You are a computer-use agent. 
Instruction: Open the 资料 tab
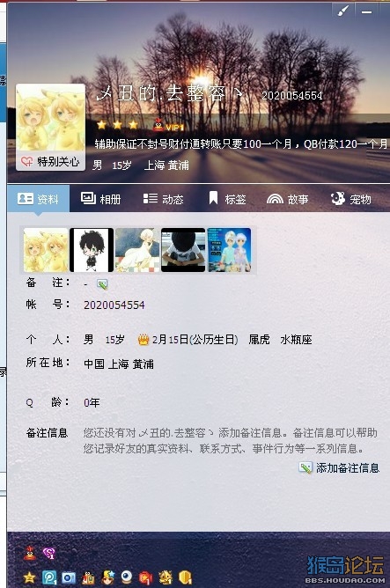(38, 199)
